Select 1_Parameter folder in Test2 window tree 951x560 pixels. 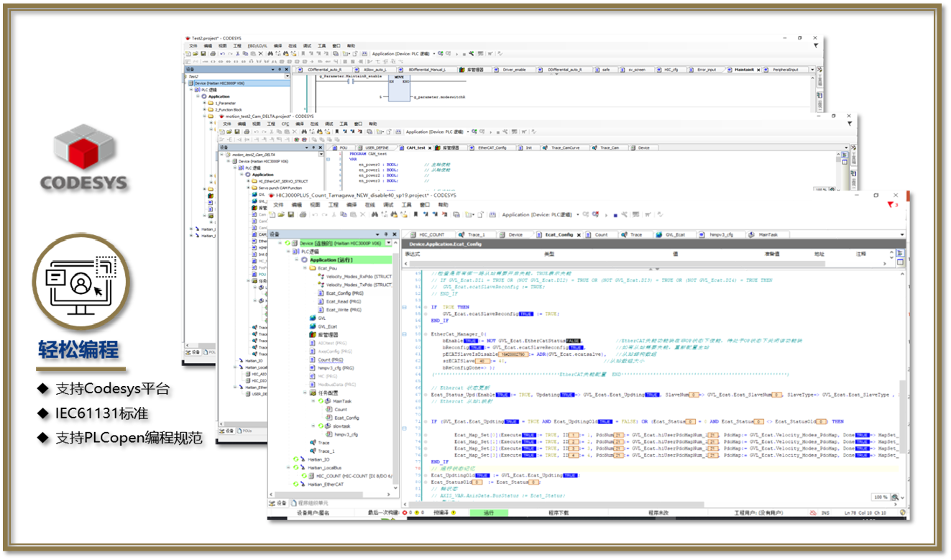(221, 103)
